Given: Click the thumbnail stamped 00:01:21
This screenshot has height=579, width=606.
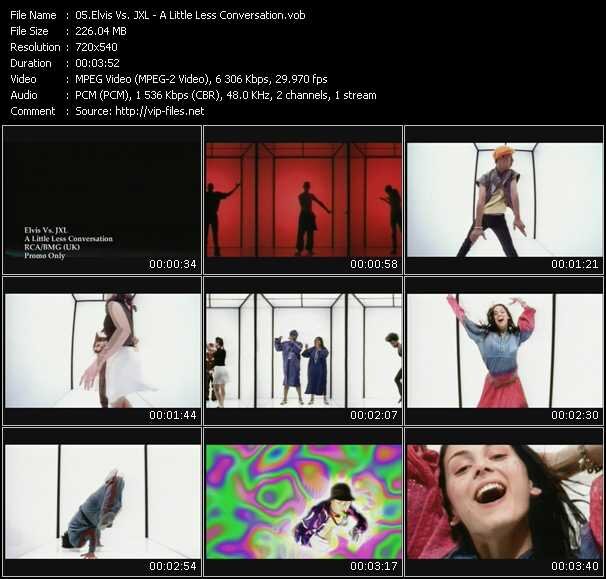Looking at the screenshot, I should (x=504, y=199).
